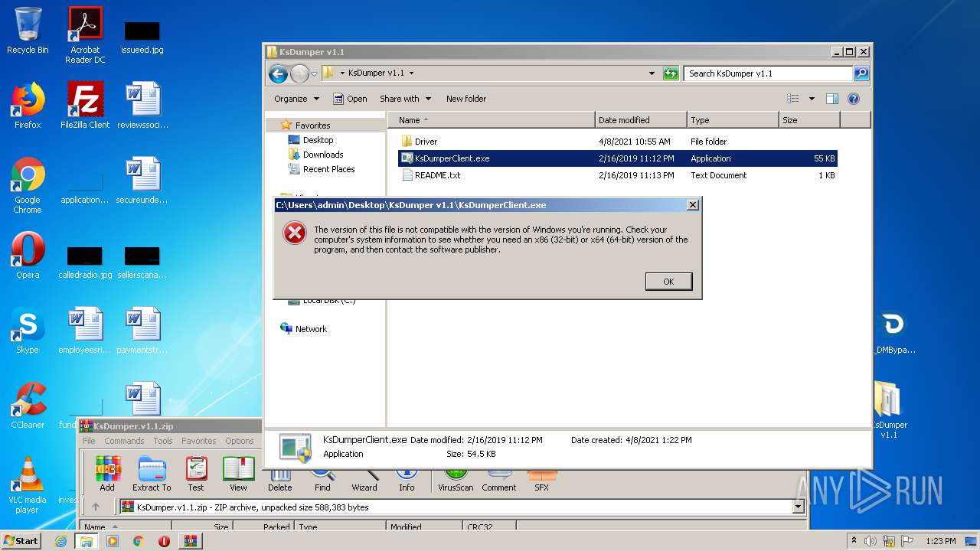This screenshot has width=980, height=551.
Task: Open WinRAR archive path dropdown
Action: pos(799,507)
